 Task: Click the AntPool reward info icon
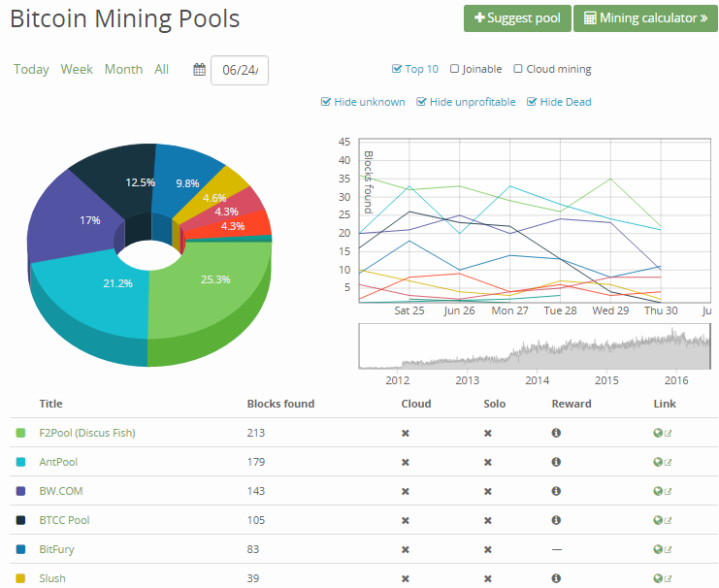click(x=556, y=463)
